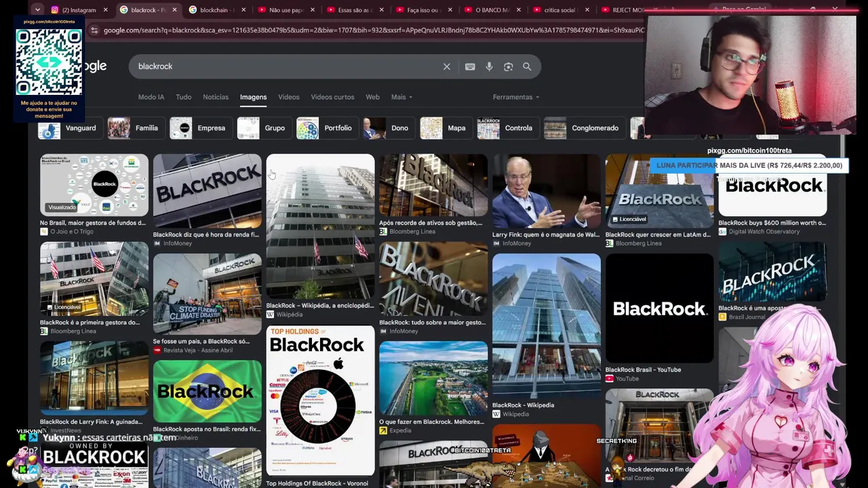Switch to Vídeos results
Viewport: 868px width, 488px height.
288,97
